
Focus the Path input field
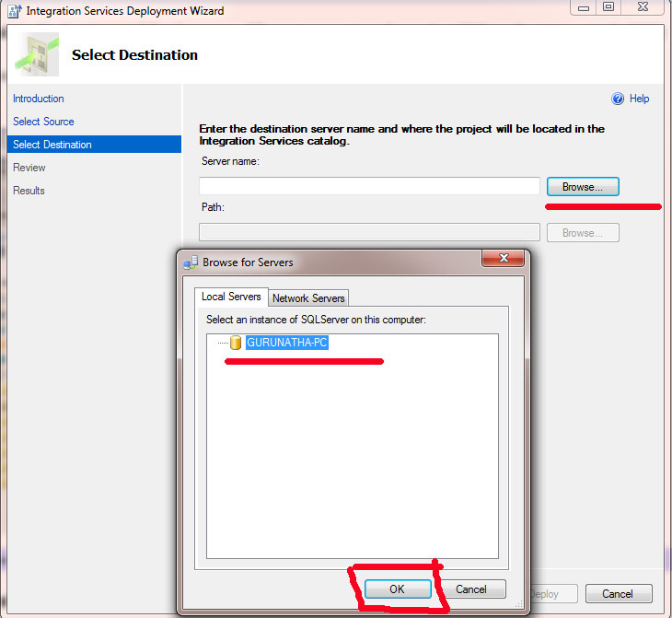tap(369, 232)
